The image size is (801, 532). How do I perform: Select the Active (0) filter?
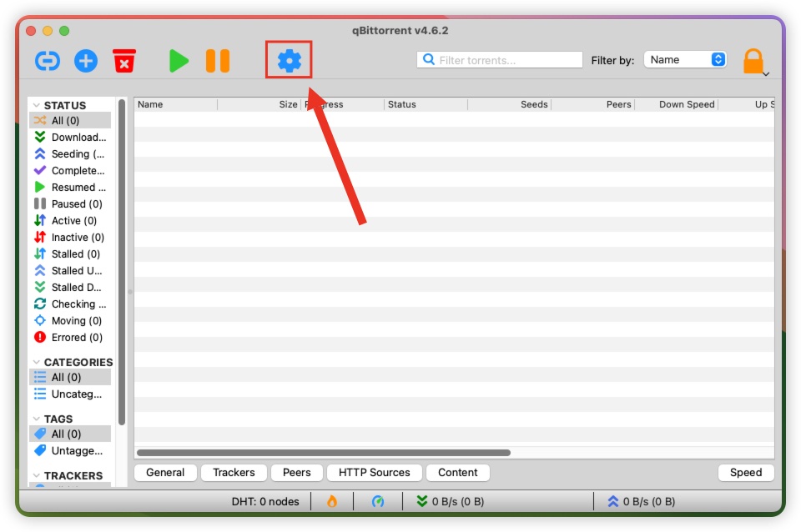pyautogui.click(x=70, y=221)
